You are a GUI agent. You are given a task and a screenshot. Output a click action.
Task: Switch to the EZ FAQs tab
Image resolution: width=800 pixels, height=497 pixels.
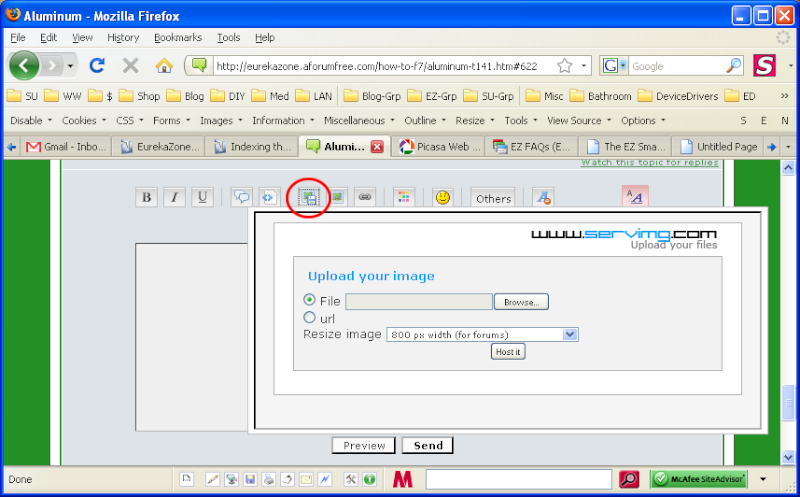point(532,147)
